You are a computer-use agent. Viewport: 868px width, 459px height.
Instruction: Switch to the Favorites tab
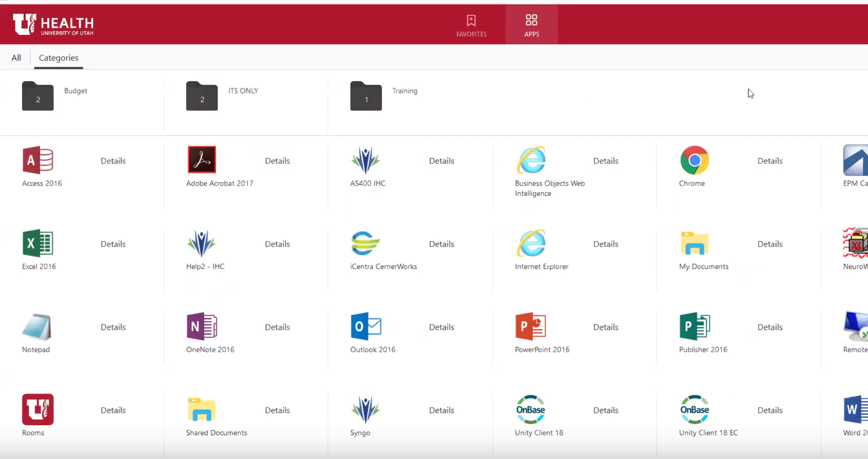[x=471, y=25]
